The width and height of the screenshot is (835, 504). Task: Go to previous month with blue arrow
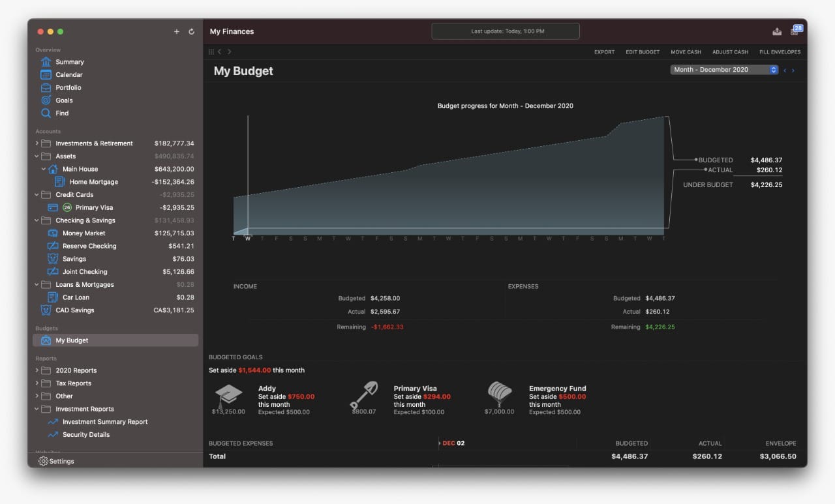pos(785,70)
